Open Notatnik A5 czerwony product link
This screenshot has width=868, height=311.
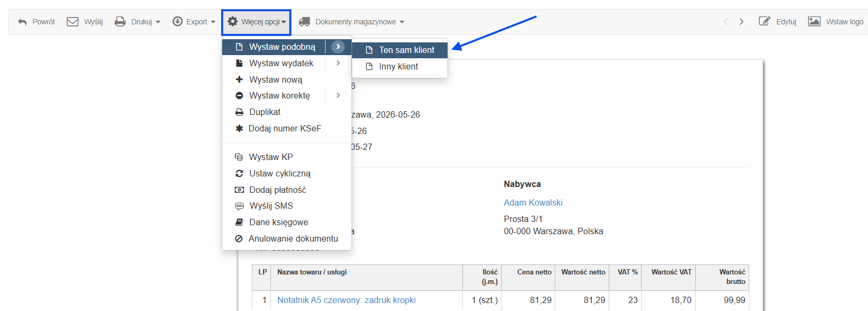pyautogui.click(x=346, y=300)
